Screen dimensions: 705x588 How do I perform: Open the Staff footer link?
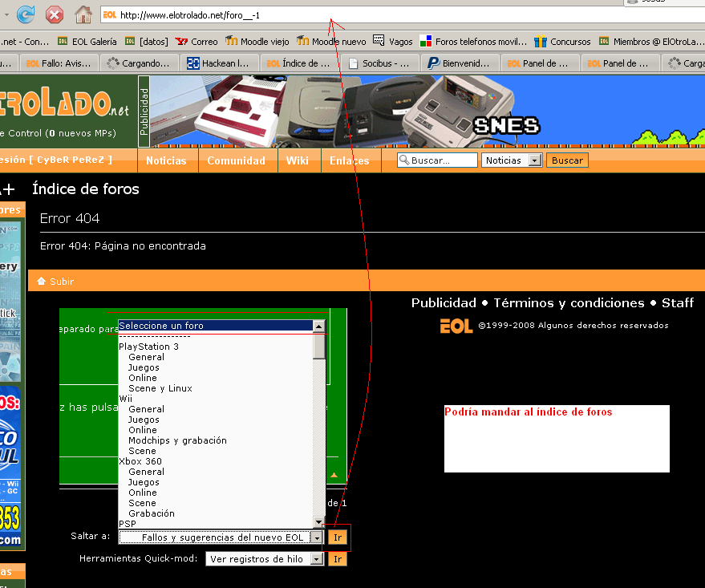(x=678, y=303)
